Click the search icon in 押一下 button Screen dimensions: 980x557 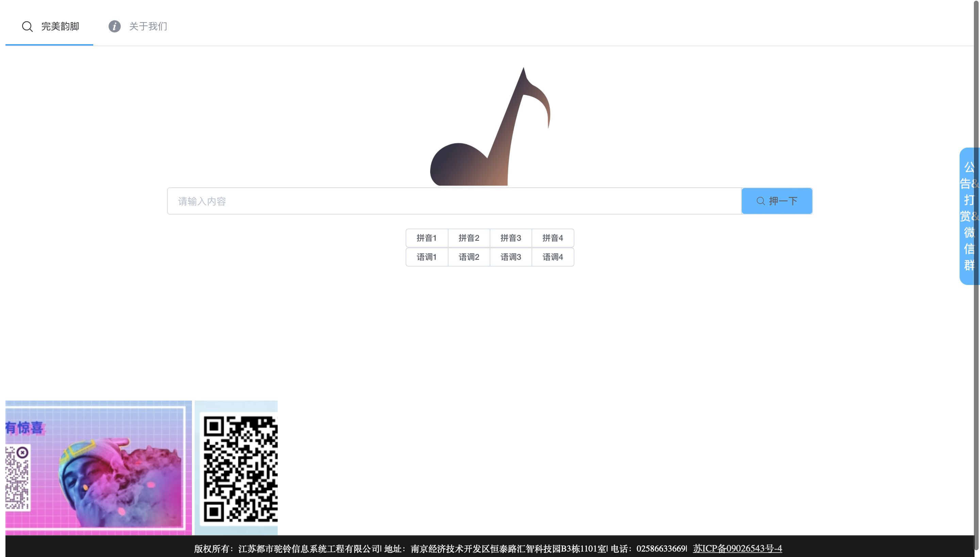[x=760, y=201]
